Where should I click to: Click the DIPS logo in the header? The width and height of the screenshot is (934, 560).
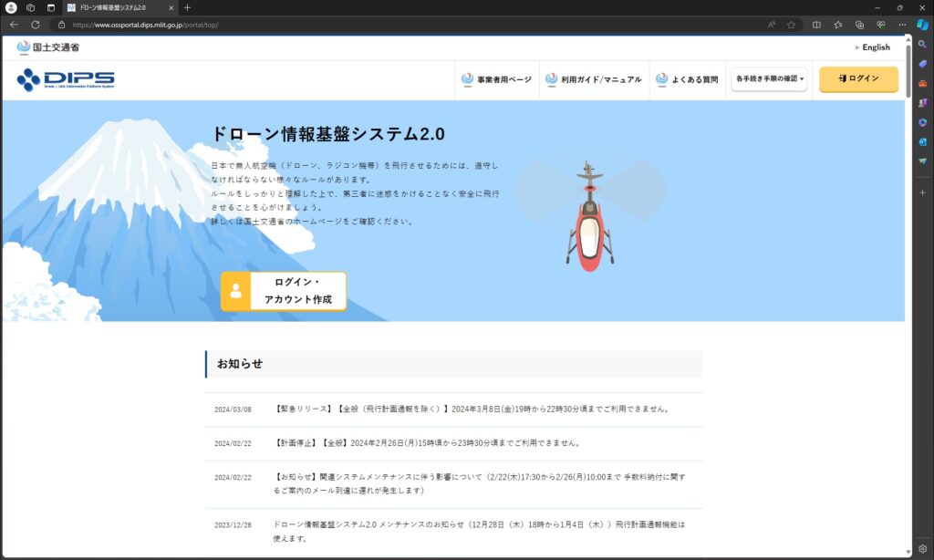65,80
